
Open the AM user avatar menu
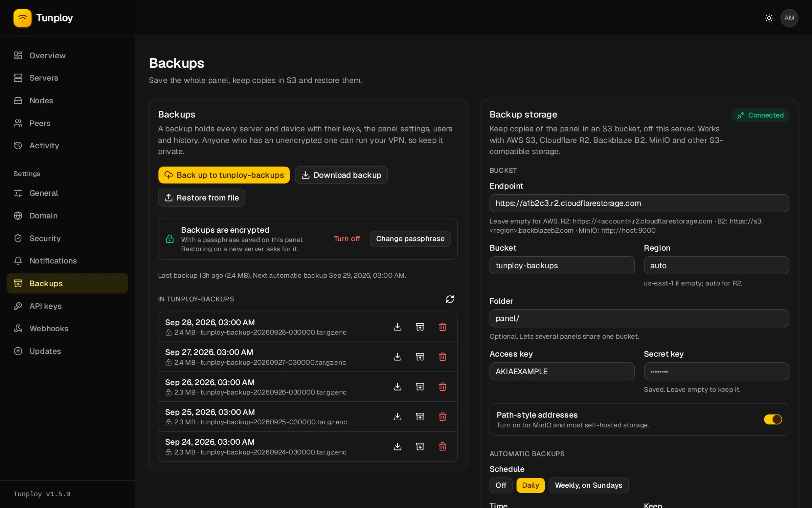[x=789, y=18]
